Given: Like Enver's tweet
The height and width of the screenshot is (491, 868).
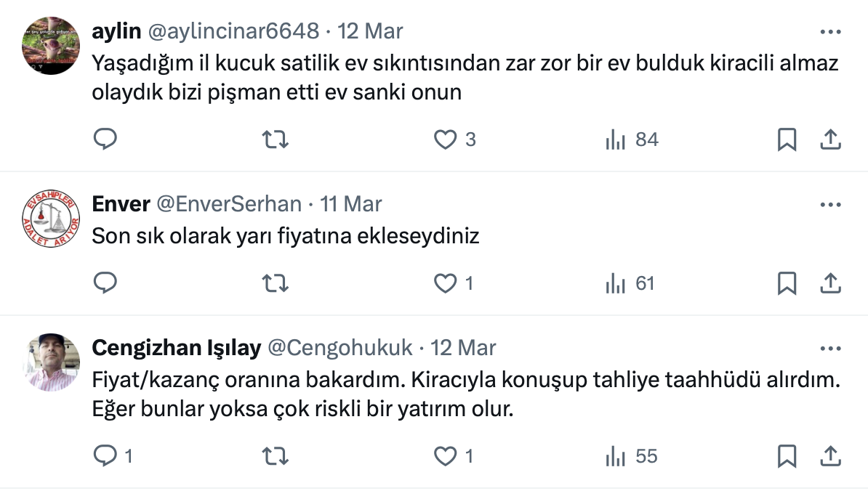Looking at the screenshot, I should coord(445,283).
